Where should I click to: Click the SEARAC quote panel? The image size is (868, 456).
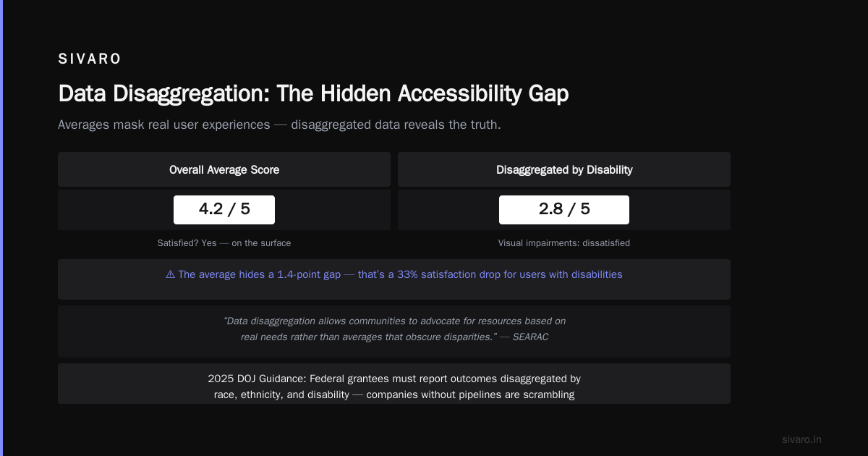click(394, 332)
